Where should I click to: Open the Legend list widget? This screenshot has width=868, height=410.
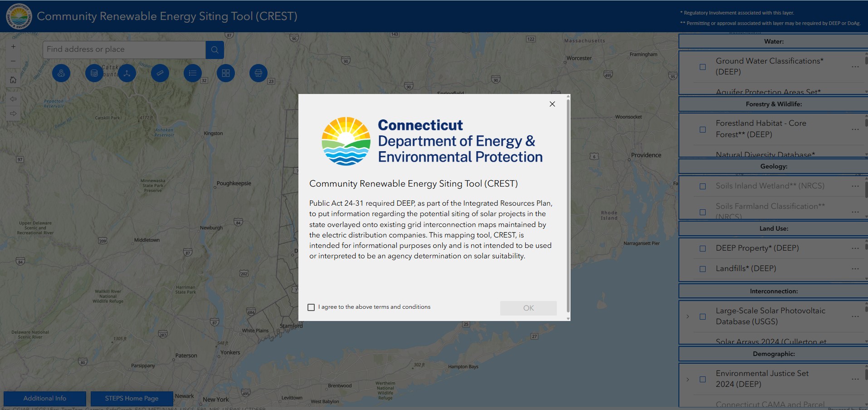point(193,73)
